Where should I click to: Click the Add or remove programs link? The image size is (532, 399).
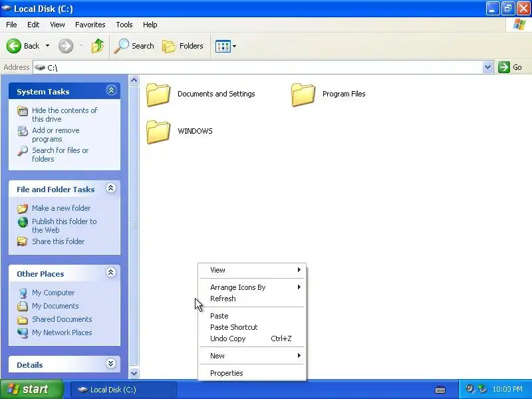[x=56, y=135]
